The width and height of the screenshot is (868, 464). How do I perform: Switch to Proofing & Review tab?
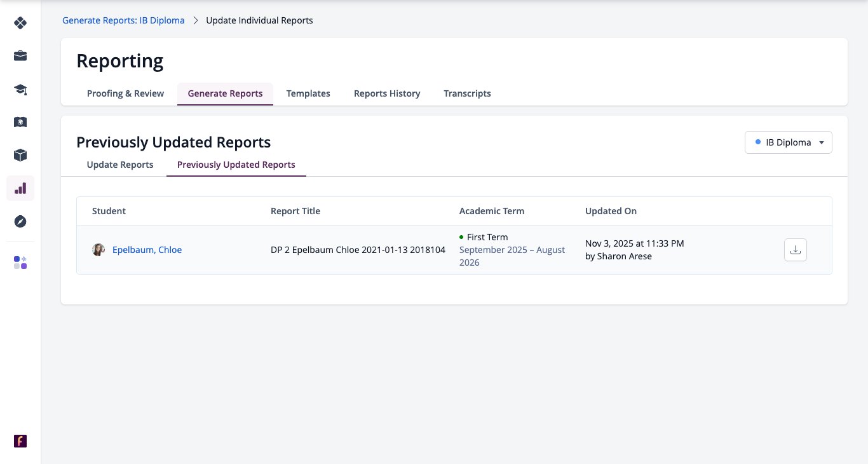click(x=125, y=93)
